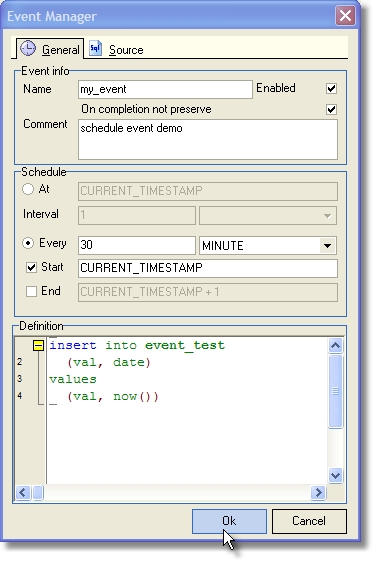Uncheck the Start checkbox
Viewport: 373px width, 562px height.
[32, 267]
